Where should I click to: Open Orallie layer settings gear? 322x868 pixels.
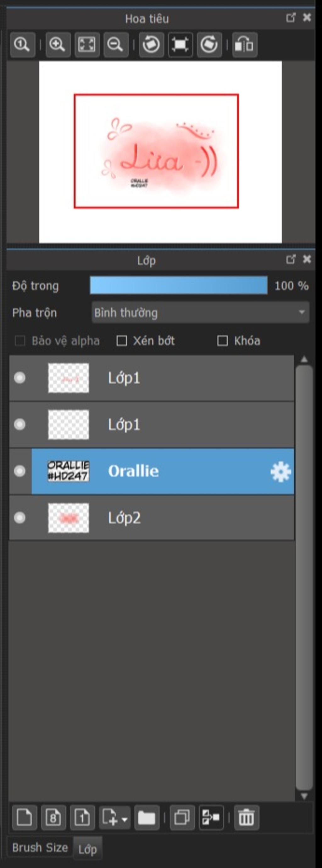pyautogui.click(x=280, y=472)
